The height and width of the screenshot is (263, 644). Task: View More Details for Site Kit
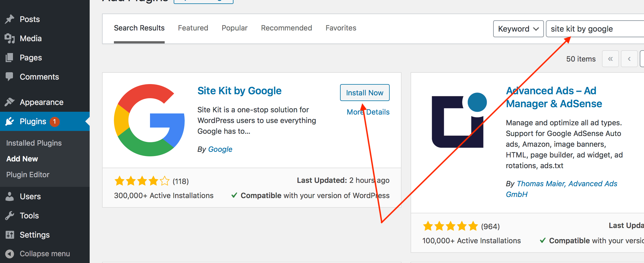coord(368,112)
